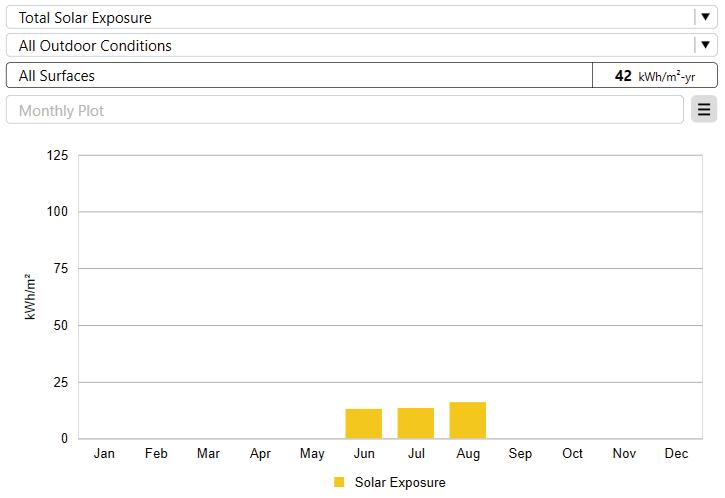
Task: Click the All Outdoor Conditions text
Action: coord(95,45)
